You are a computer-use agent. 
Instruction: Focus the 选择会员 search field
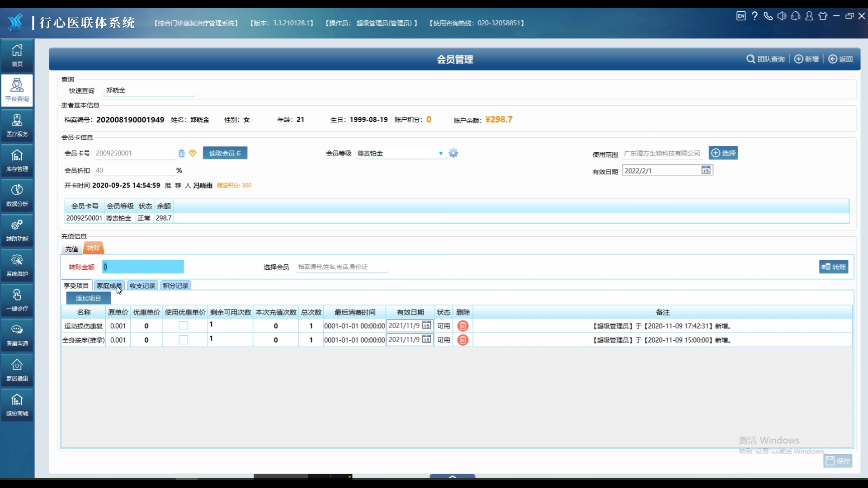[342, 267]
